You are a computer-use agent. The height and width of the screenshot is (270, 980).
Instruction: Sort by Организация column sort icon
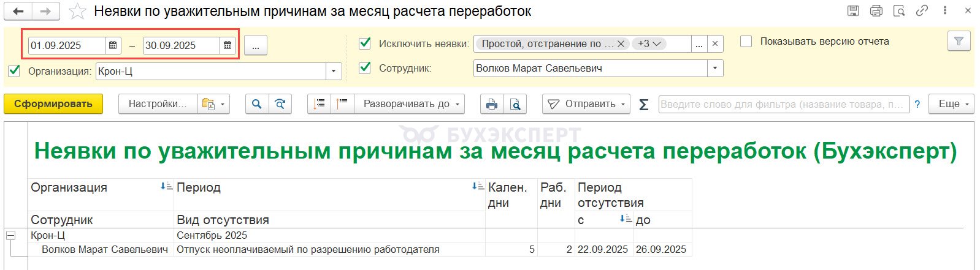pos(166,187)
